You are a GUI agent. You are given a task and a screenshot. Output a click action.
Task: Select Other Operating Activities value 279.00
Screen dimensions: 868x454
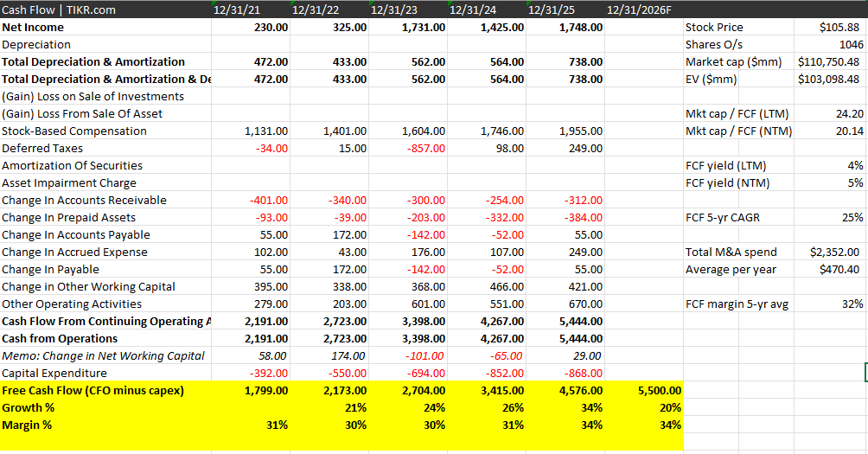pos(271,304)
